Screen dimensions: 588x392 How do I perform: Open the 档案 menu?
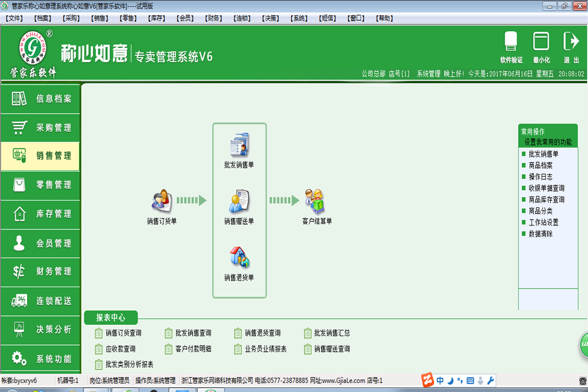(x=43, y=18)
